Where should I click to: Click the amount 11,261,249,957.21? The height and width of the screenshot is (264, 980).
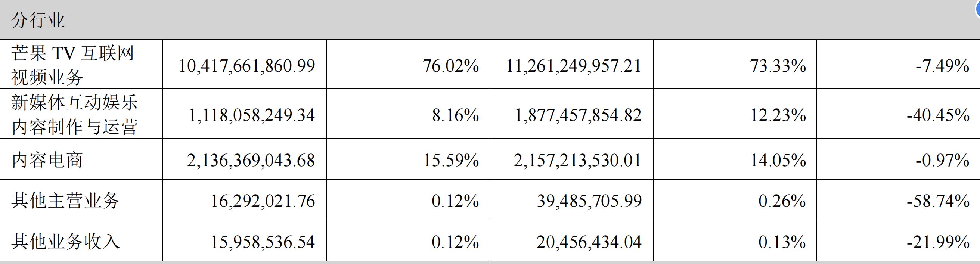click(x=574, y=66)
